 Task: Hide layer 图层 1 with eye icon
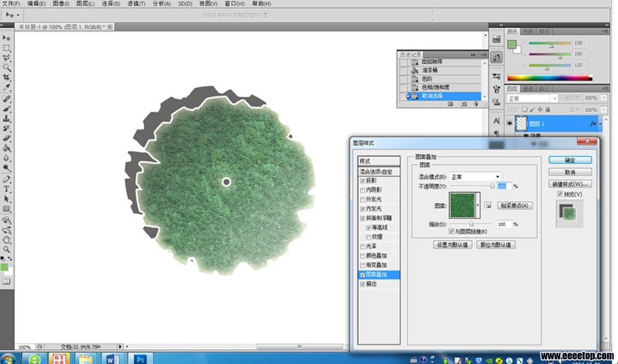[510, 123]
